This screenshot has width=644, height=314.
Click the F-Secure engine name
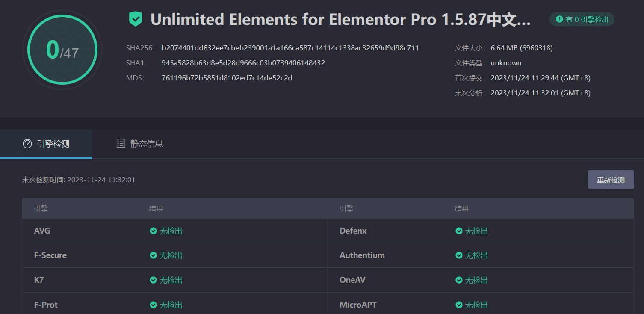coord(50,255)
